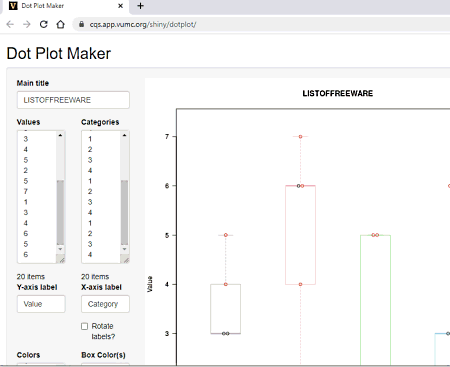Open the browser home page
450x367 pixels.
60,24
